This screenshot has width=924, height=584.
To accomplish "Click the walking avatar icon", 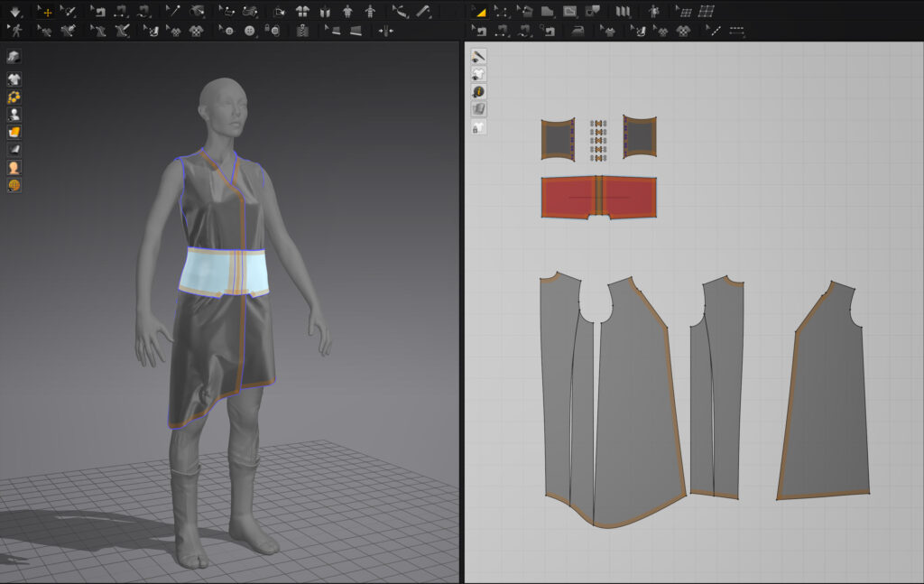I will (x=16, y=31).
